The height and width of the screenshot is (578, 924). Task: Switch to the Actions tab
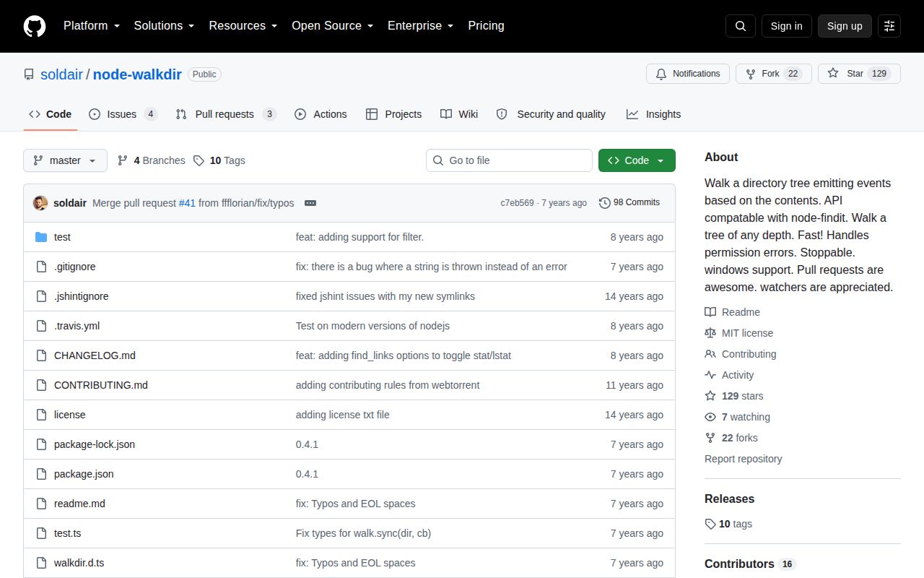click(x=321, y=114)
